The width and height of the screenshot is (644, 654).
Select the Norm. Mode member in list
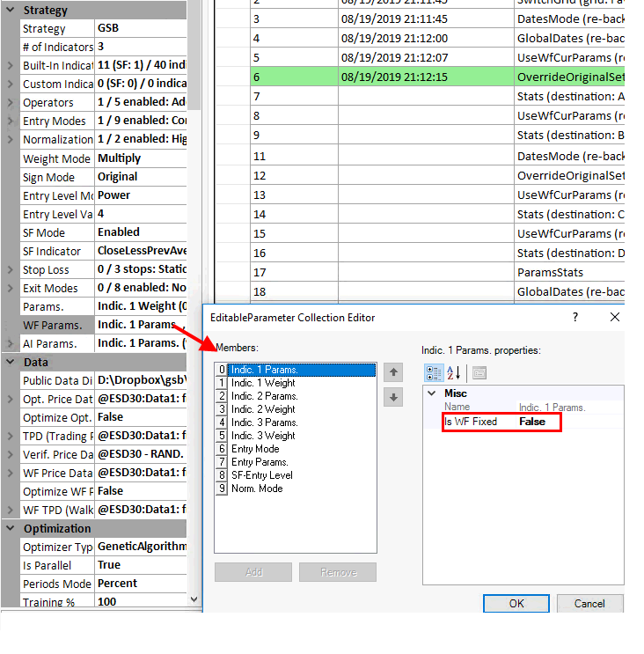tap(257, 489)
